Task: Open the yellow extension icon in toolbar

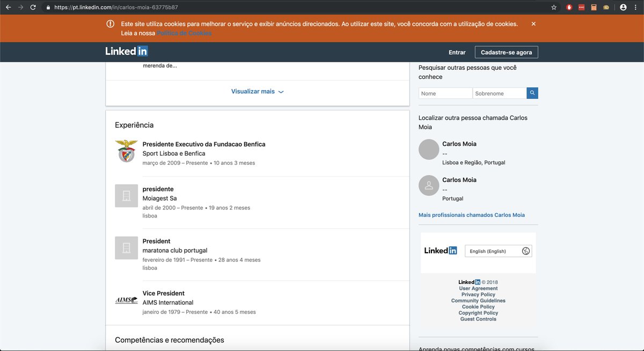Action: (x=606, y=8)
